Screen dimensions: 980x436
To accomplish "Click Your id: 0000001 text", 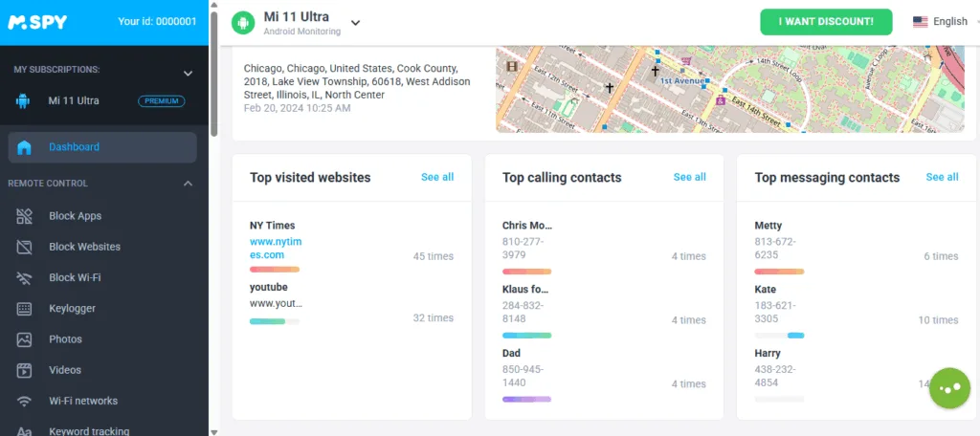I will (157, 22).
